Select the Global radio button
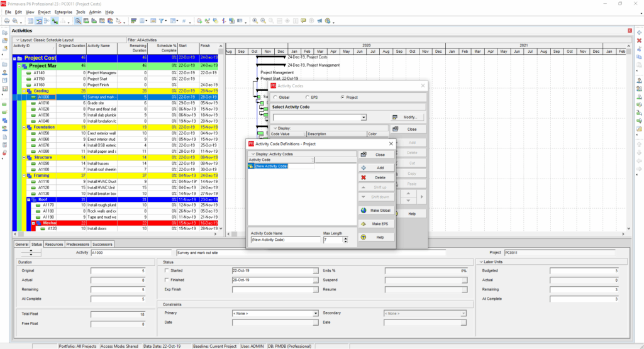 275,97
